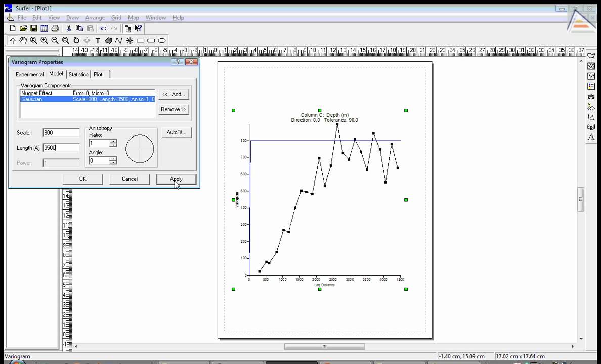The height and width of the screenshot is (364, 601).
Task: Undo the last action
Action: [103, 28]
